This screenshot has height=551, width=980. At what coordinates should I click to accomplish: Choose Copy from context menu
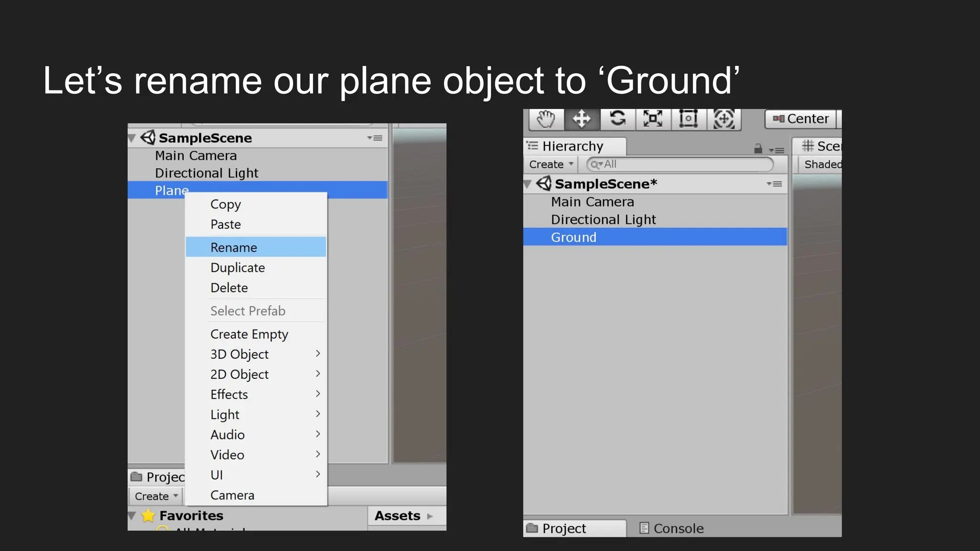pyautogui.click(x=256, y=204)
